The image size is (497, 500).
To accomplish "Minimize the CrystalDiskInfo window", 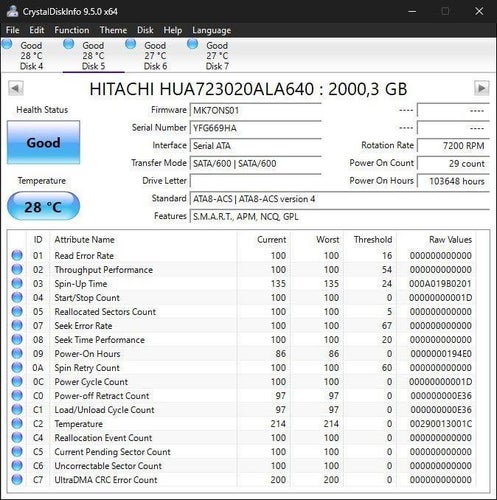I will [412, 11].
